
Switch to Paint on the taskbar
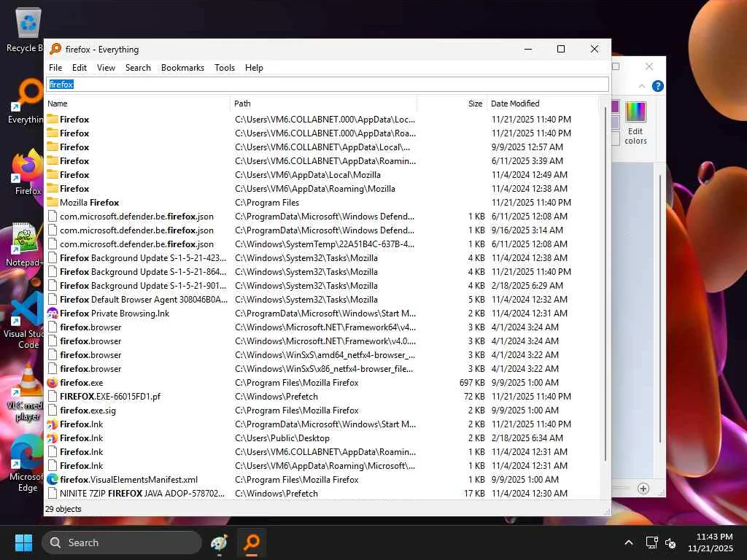tap(219, 542)
